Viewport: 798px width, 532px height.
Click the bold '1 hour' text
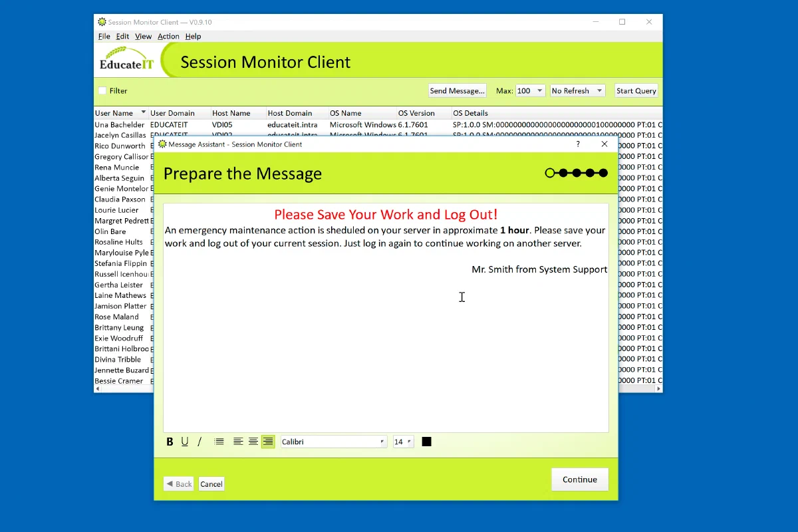coord(515,230)
